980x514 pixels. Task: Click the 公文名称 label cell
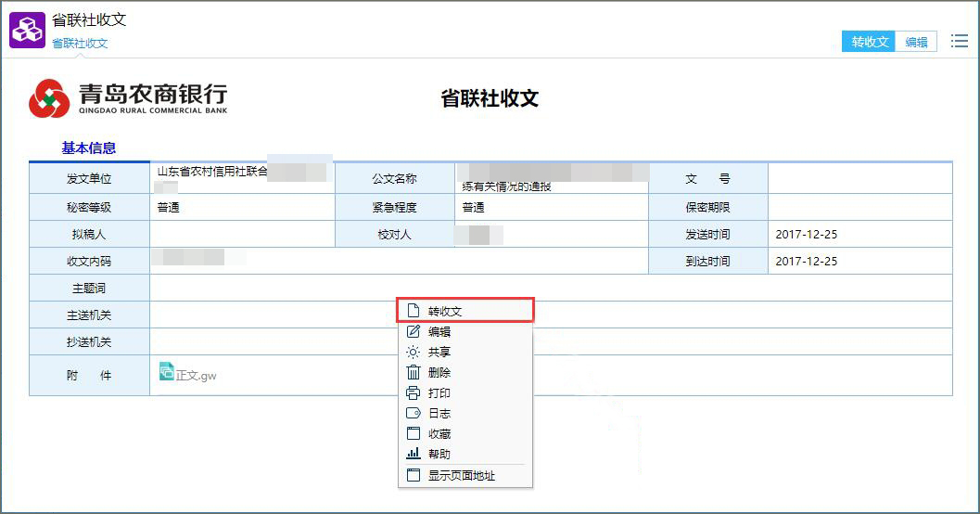(x=395, y=179)
